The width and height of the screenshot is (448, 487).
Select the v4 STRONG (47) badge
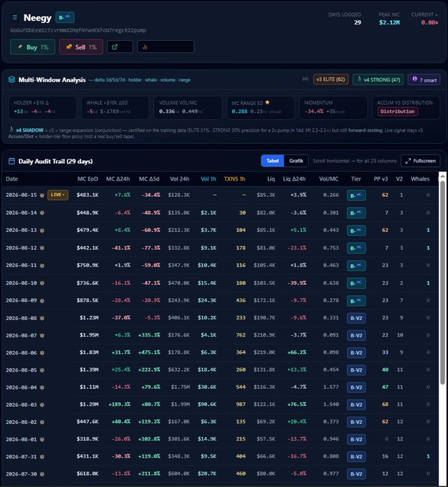(378, 79)
